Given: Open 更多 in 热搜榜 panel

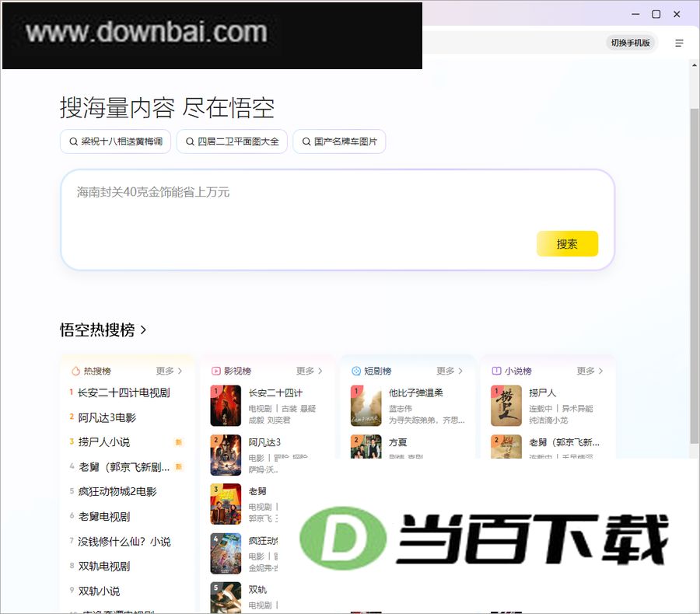Looking at the screenshot, I should click(x=170, y=371).
